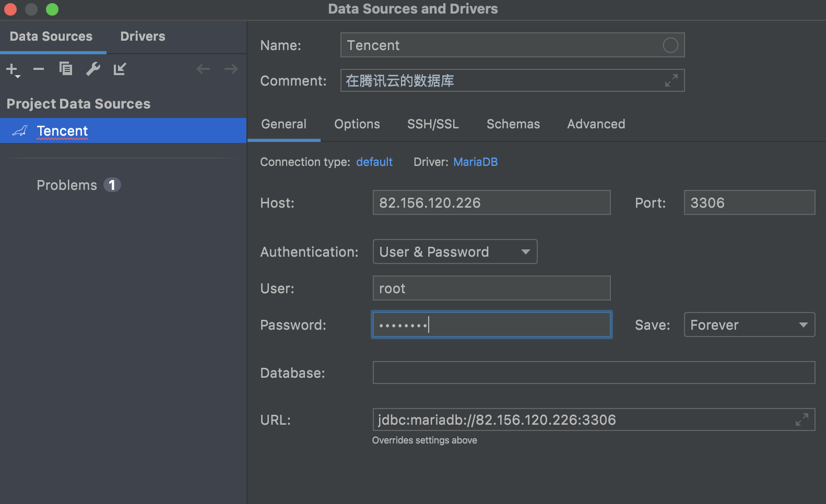Click the make global arrow icon
This screenshot has height=504, width=826.
tap(120, 69)
